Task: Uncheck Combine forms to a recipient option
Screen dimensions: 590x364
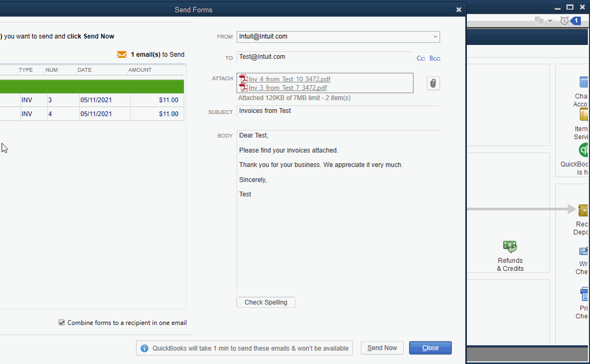Action: (62, 322)
